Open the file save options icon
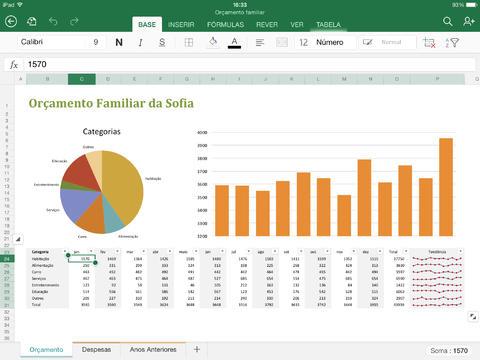The width and height of the screenshot is (480, 360). 32,22
